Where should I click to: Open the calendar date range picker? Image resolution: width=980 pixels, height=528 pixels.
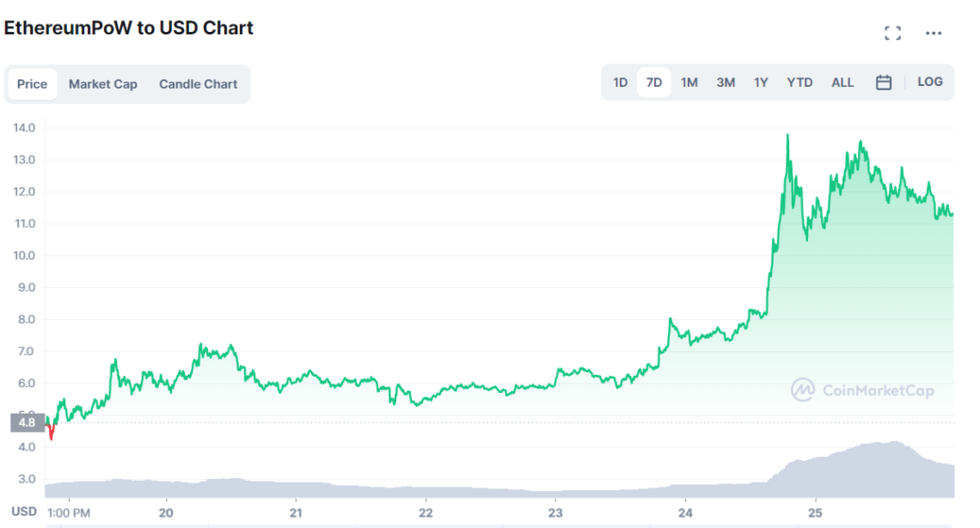click(884, 83)
